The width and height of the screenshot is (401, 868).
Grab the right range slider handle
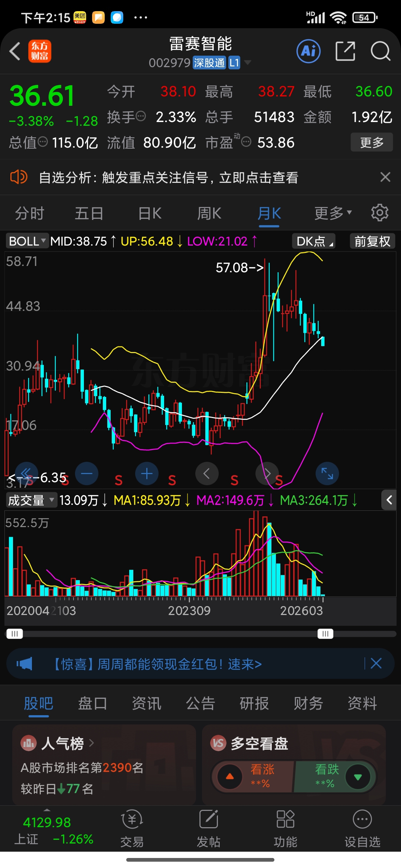[325, 634]
